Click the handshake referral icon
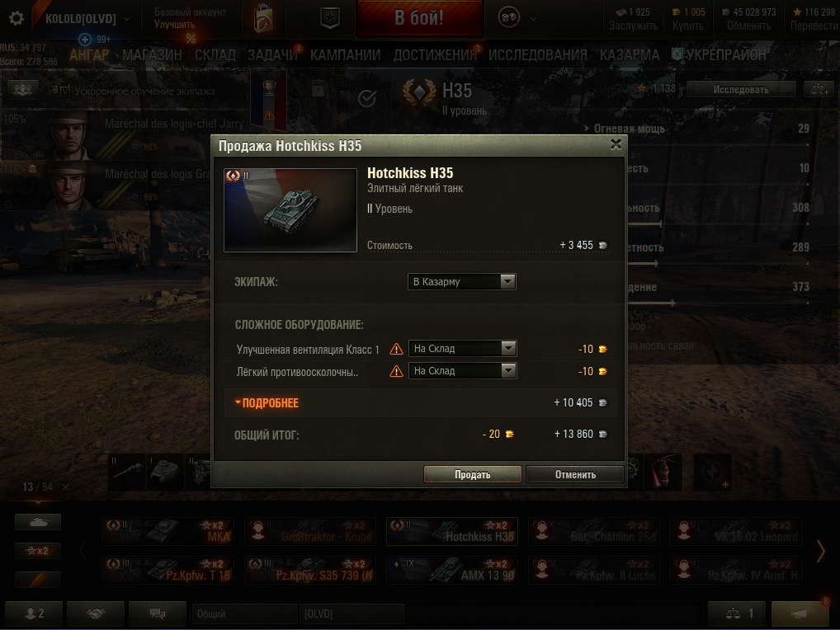Screen dimensions: 840x630 96,614
